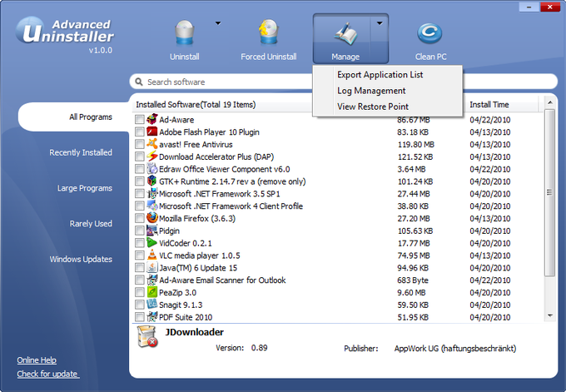
Task: Open Log Management menu entry
Action: tap(371, 91)
